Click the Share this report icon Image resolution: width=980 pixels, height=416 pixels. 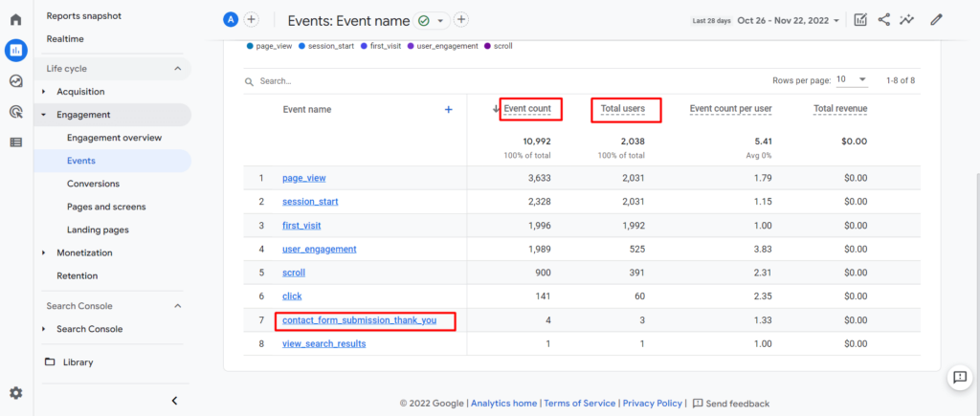(x=883, y=20)
